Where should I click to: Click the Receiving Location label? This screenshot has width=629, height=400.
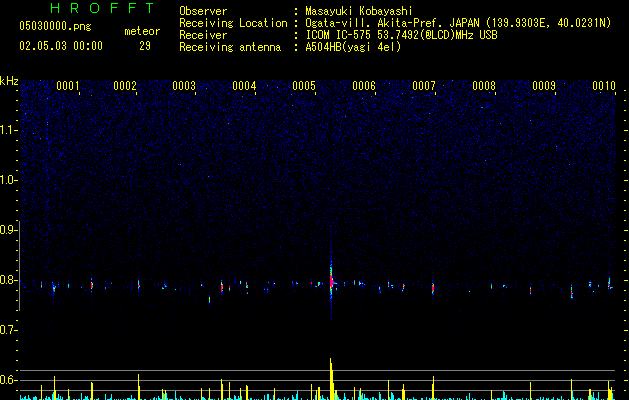233,23
